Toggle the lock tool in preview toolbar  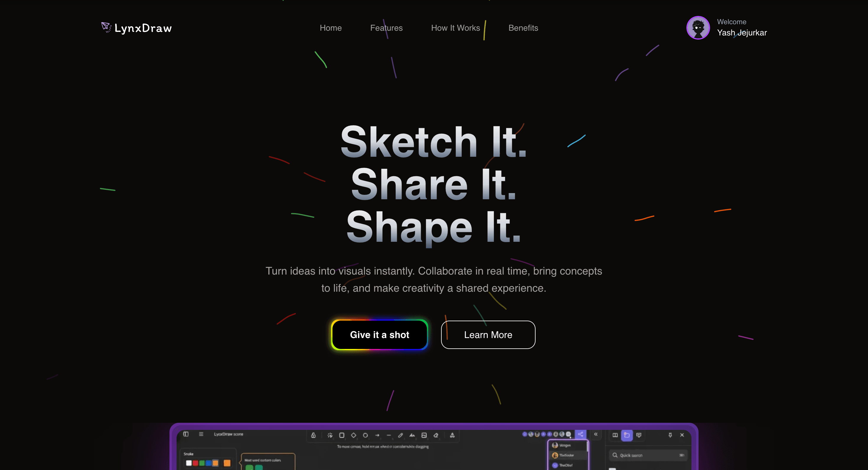click(x=313, y=435)
